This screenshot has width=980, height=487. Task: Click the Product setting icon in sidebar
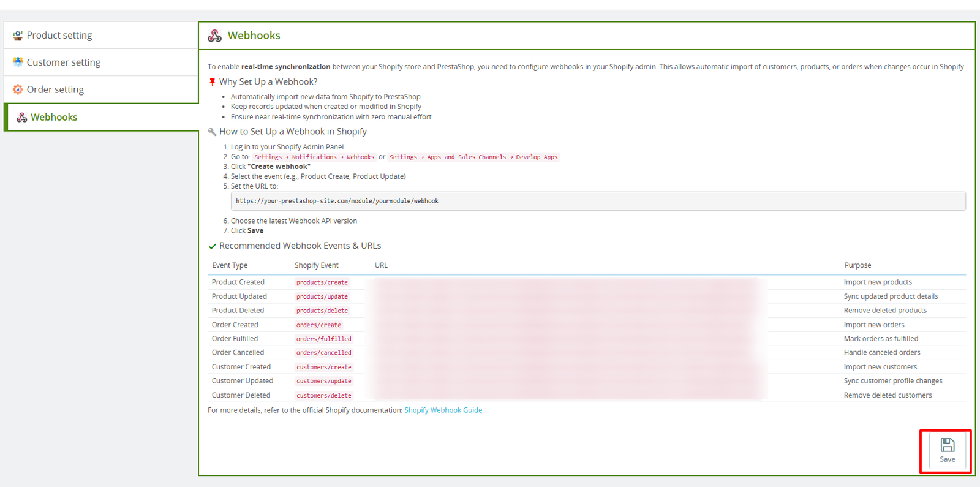point(18,36)
